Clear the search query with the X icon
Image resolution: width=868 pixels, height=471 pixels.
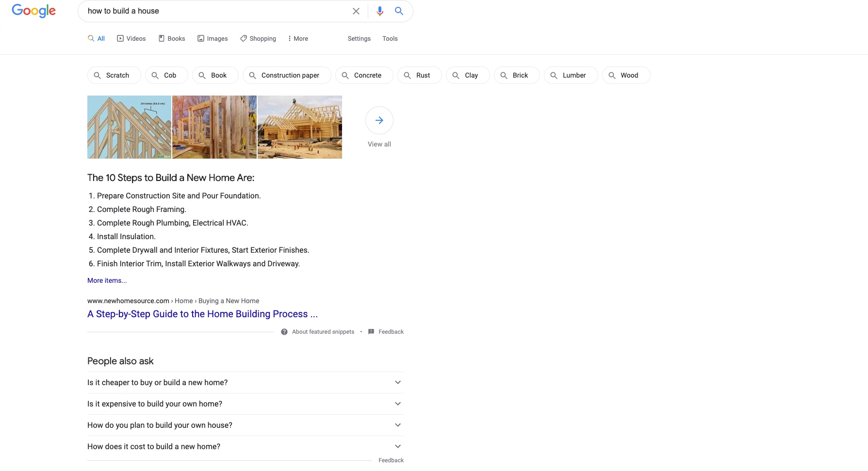click(x=356, y=11)
